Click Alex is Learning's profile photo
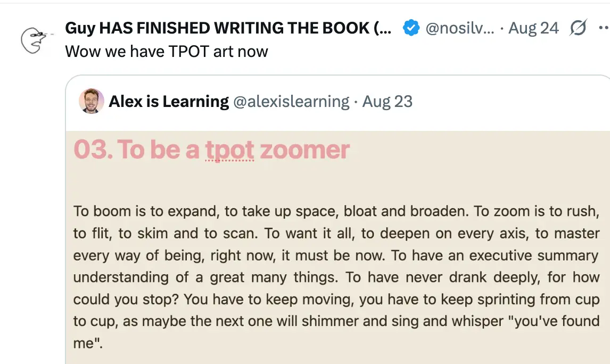This screenshot has height=364, width=610. click(92, 101)
